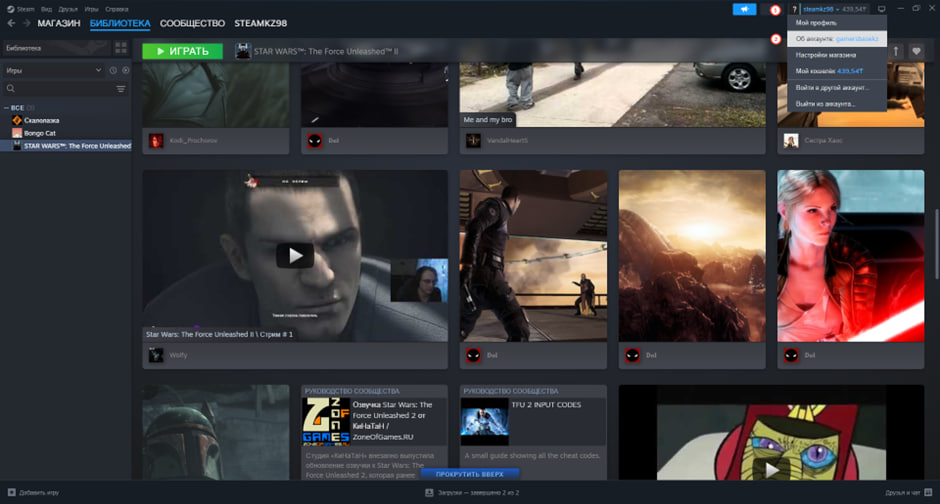Click Добавить игру link
Viewport: 940px width, 504px height.
39,493
